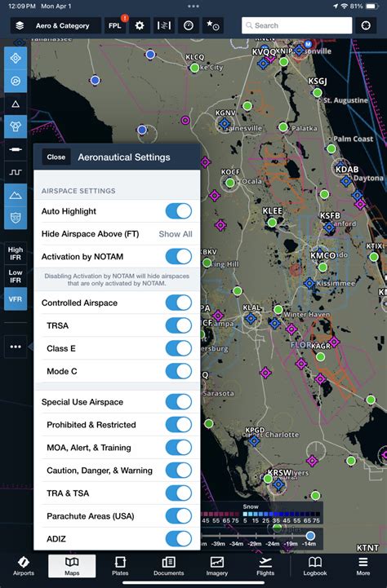Viewport: 387px width, 588px height.
Task: Toggle the shield sidebar icon
Action: pos(16,218)
